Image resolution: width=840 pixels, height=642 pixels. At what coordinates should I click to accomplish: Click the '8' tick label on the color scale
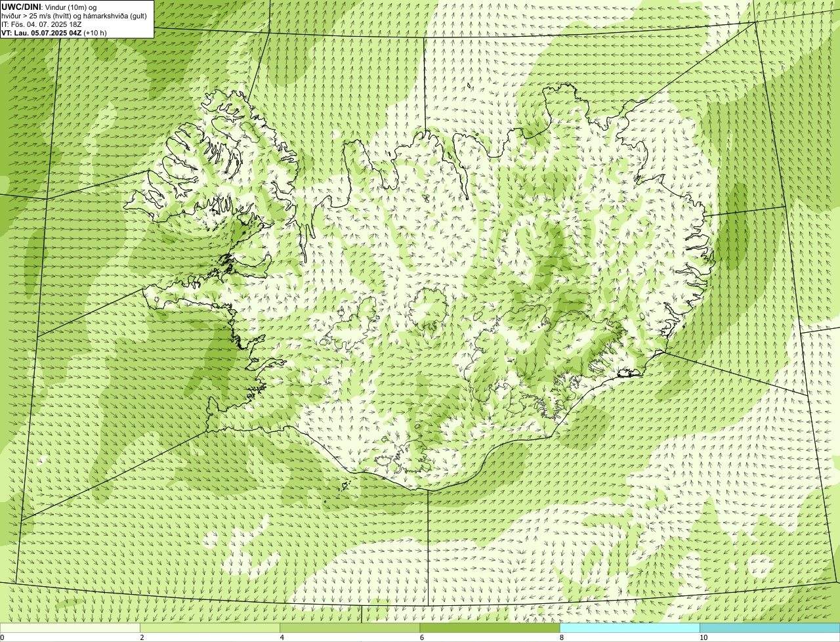pyautogui.click(x=562, y=637)
